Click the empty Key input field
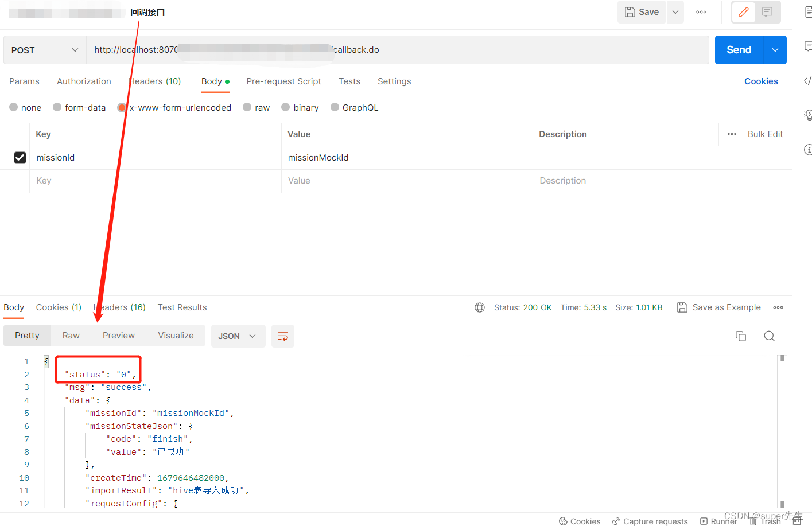The height and width of the screenshot is (526, 812). point(156,181)
